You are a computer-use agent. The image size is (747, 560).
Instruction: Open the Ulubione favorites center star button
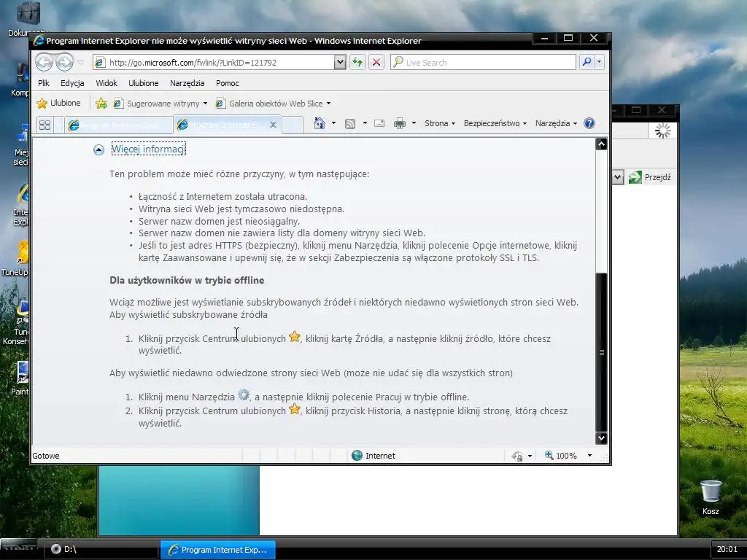[58, 103]
